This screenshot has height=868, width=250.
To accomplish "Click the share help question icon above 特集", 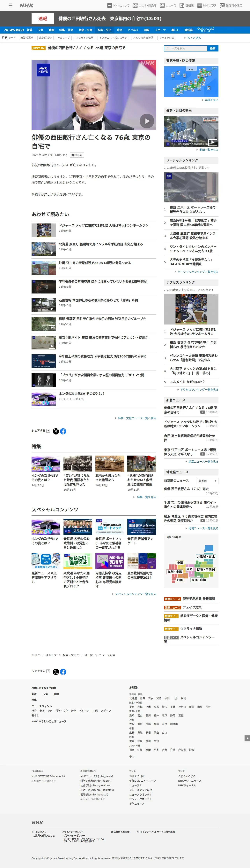I will point(48,431).
